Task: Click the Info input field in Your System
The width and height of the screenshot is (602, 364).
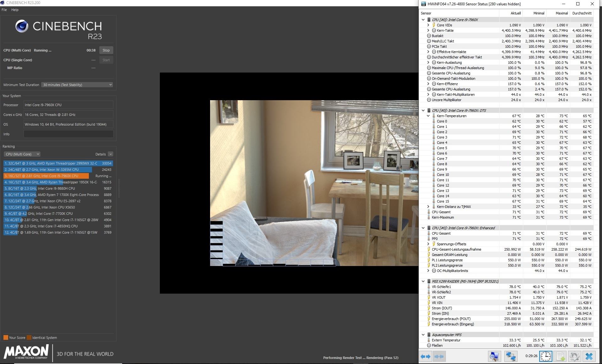Action: pyautogui.click(x=68, y=134)
